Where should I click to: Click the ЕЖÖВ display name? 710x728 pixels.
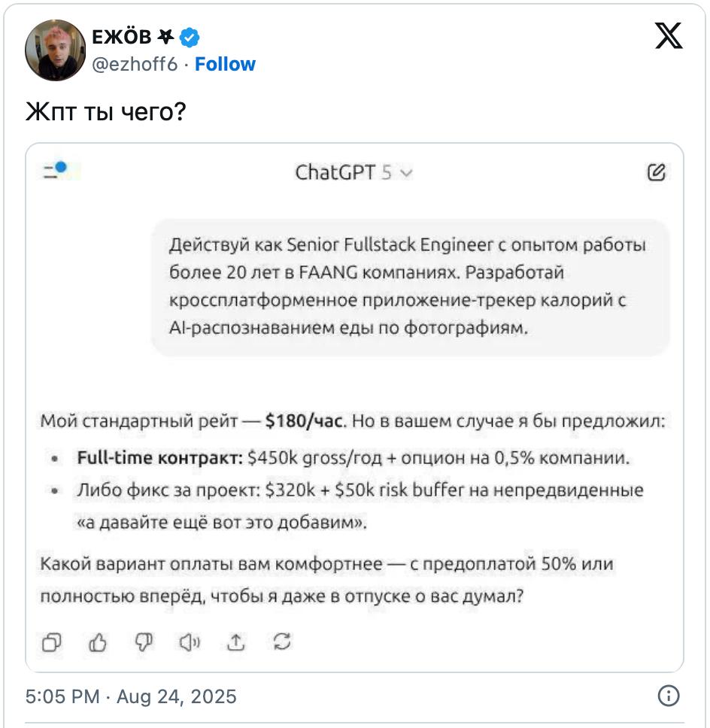(121, 36)
